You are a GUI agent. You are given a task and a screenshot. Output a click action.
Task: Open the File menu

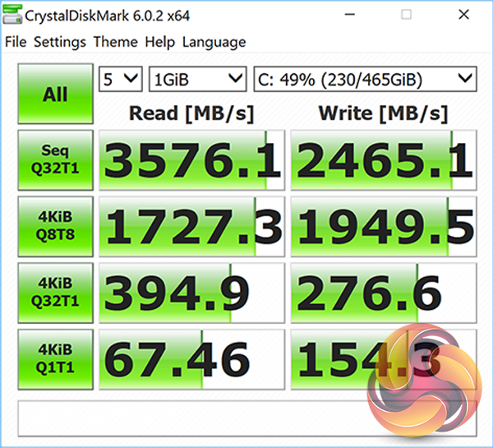[16, 42]
